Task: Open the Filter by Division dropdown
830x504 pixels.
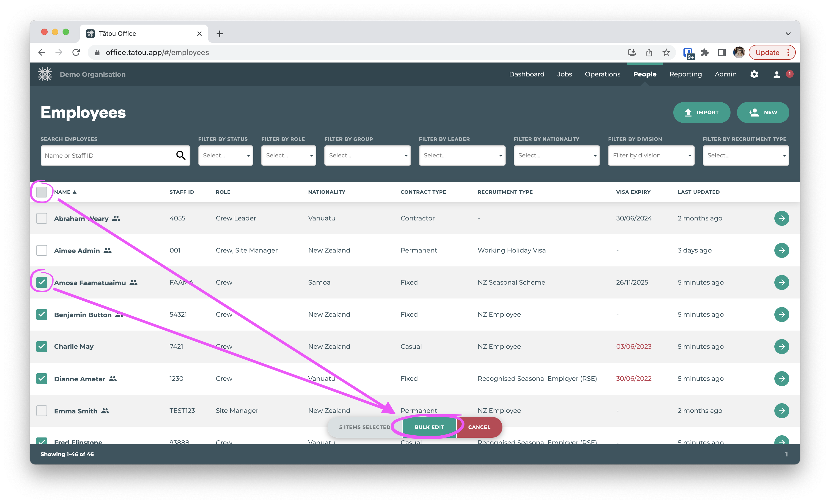Action: coord(651,155)
